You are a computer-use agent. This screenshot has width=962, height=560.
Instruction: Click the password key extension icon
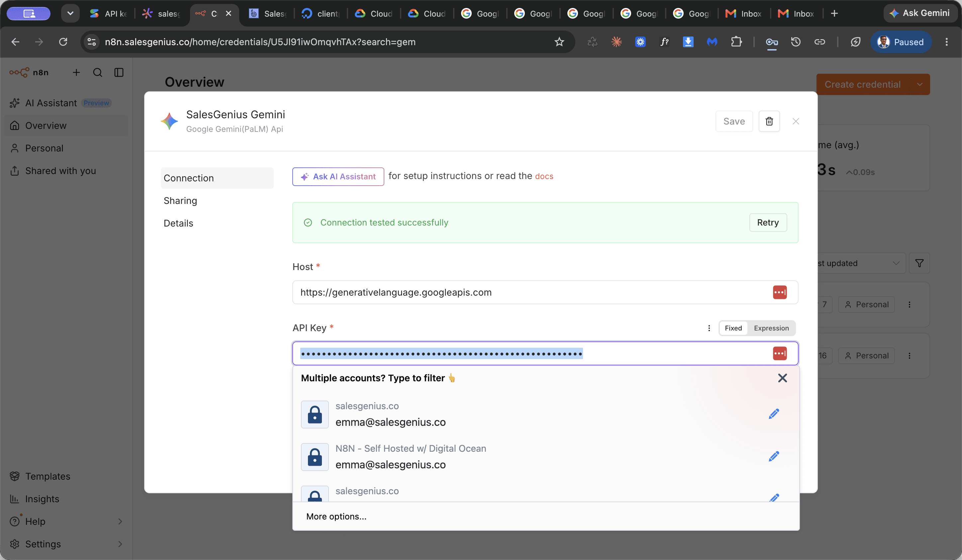point(772,42)
